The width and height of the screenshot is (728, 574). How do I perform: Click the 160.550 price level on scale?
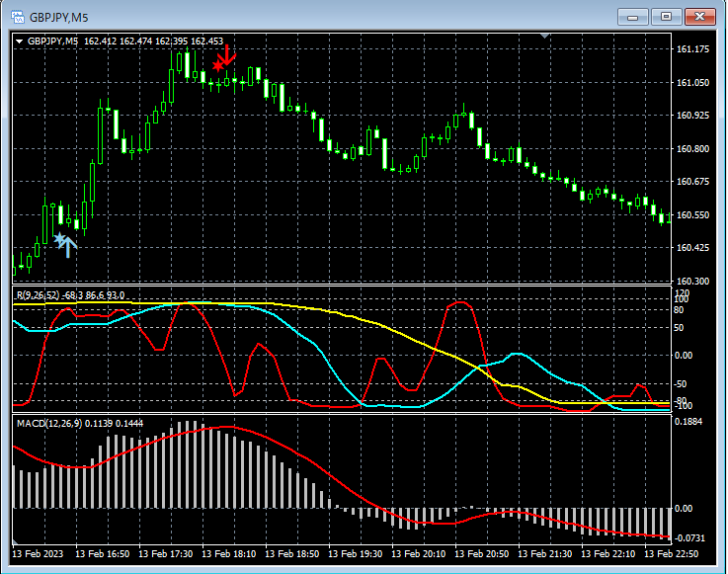tap(693, 214)
